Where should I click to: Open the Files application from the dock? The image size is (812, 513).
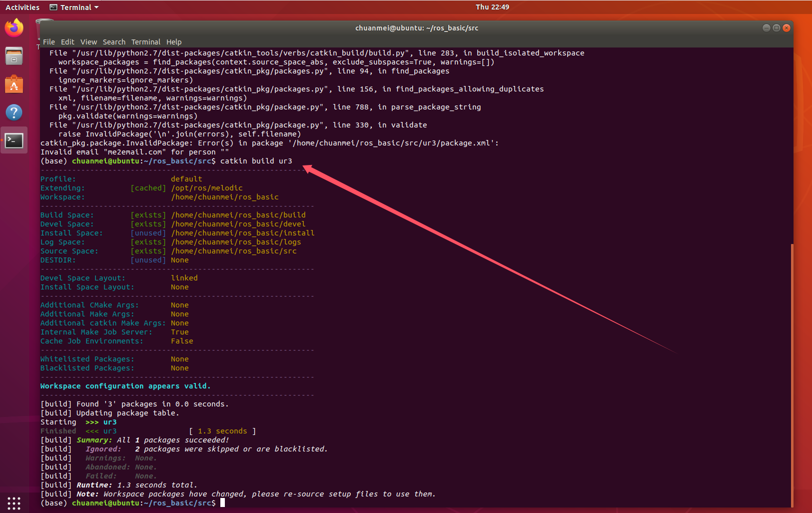[x=14, y=56]
